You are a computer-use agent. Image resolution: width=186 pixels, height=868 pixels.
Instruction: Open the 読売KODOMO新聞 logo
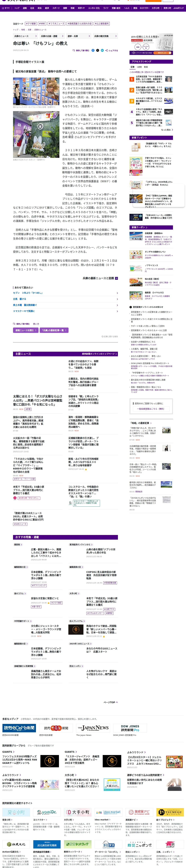19,728
